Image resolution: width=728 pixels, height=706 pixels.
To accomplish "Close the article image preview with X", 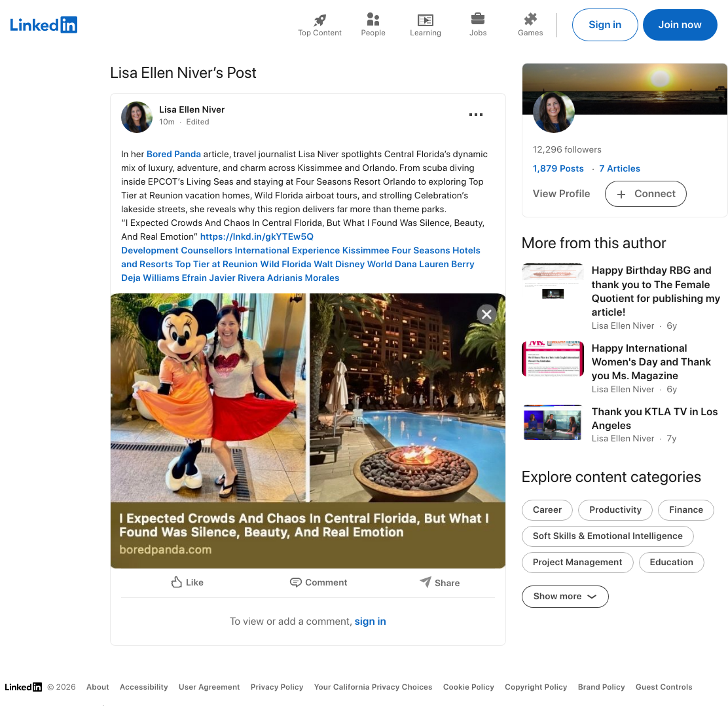I will pyautogui.click(x=486, y=314).
